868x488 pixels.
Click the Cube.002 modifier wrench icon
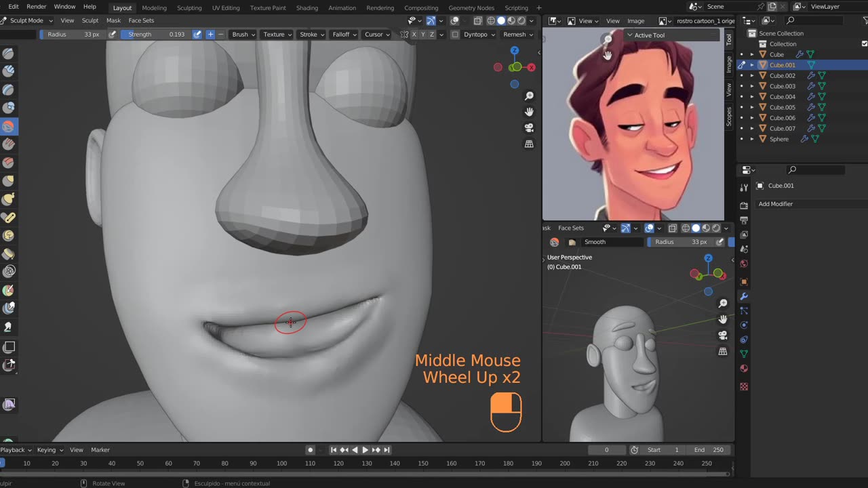[x=810, y=76]
